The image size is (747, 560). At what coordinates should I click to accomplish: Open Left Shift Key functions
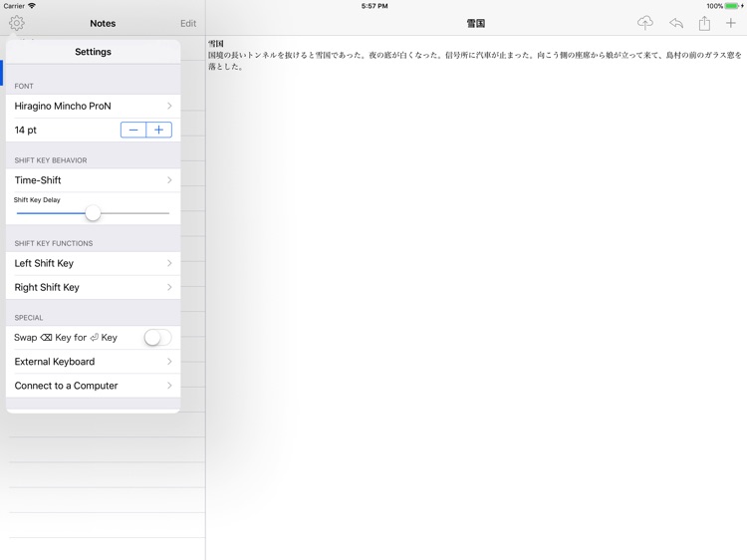click(x=93, y=263)
